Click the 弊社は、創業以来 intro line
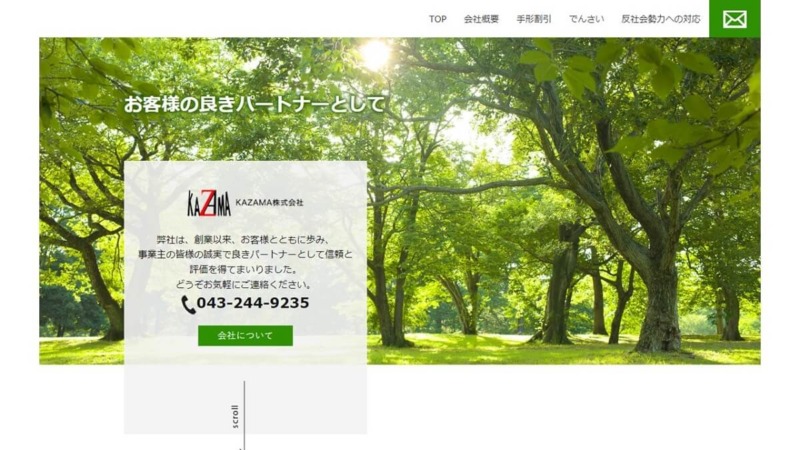The image size is (800, 450). point(245,240)
